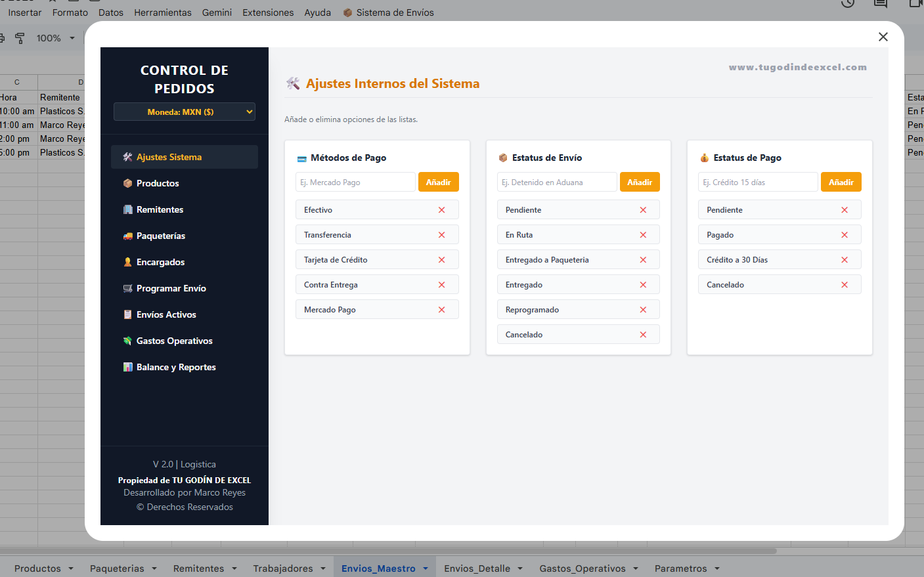The width and height of the screenshot is (924, 577).
Task: Open the Remitentes section
Action: pyautogui.click(x=185, y=209)
